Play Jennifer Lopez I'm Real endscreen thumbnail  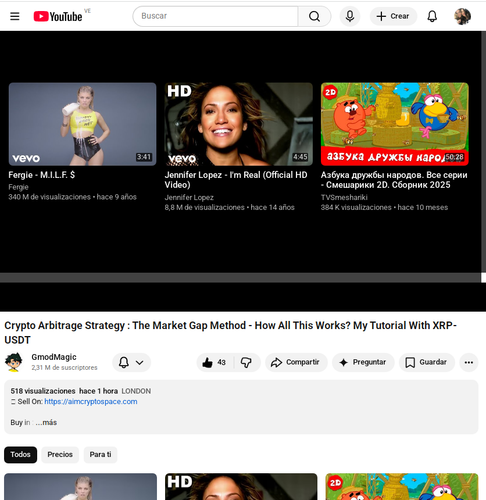tap(239, 124)
